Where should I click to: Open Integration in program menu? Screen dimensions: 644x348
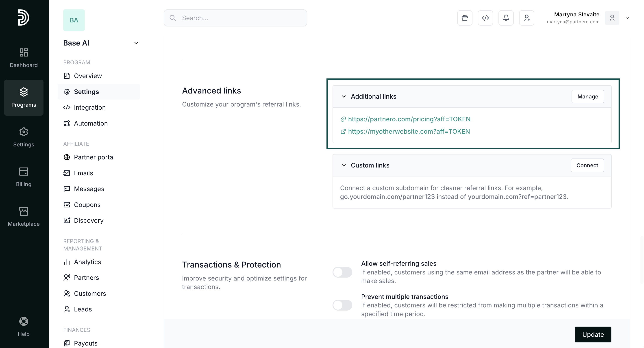point(89,107)
